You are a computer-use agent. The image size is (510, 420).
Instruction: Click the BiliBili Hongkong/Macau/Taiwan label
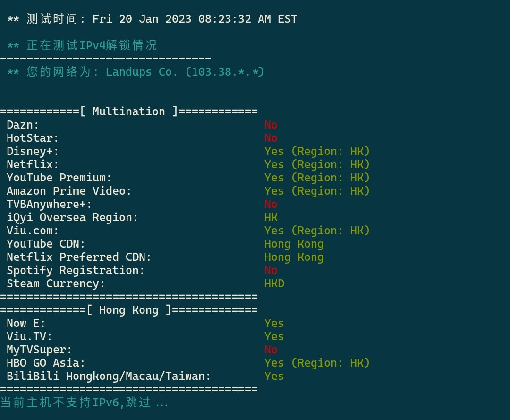point(109,376)
